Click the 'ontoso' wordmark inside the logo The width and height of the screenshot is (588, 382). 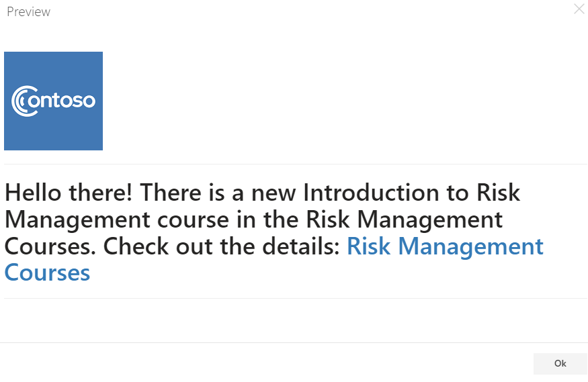(62, 101)
